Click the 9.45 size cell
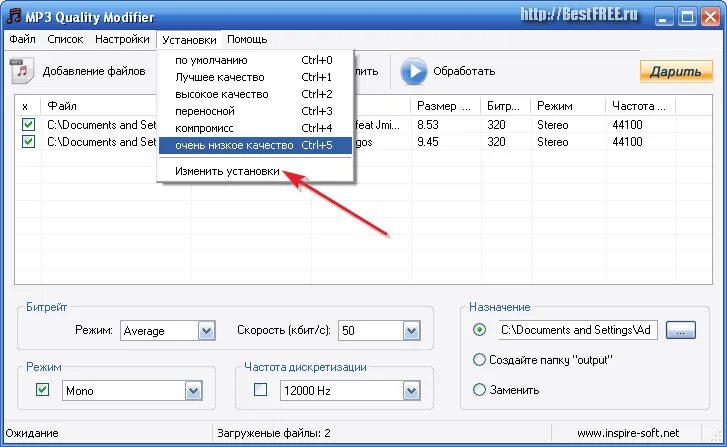The image size is (727, 447). [x=428, y=142]
